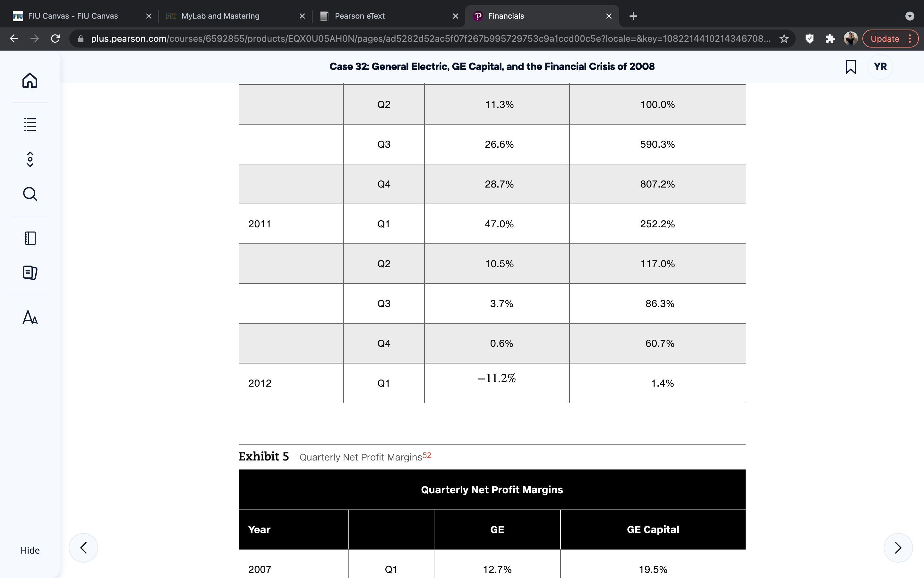This screenshot has width=924, height=578.
Task: Click the 1.4% table cell
Action: (x=657, y=383)
